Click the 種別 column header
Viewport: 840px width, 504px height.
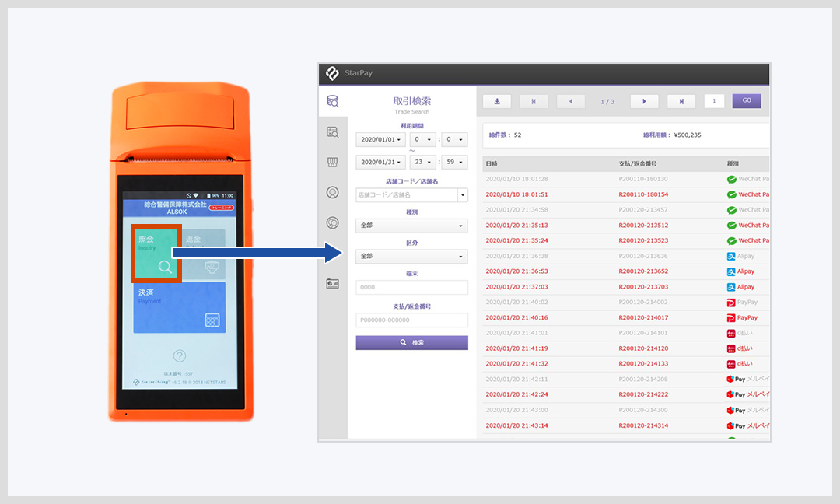point(733,163)
